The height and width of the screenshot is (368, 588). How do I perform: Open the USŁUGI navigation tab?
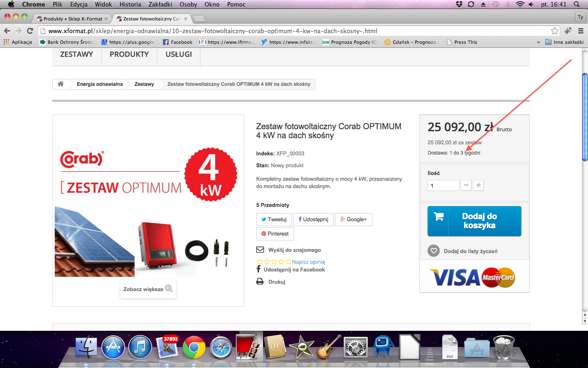pos(178,54)
